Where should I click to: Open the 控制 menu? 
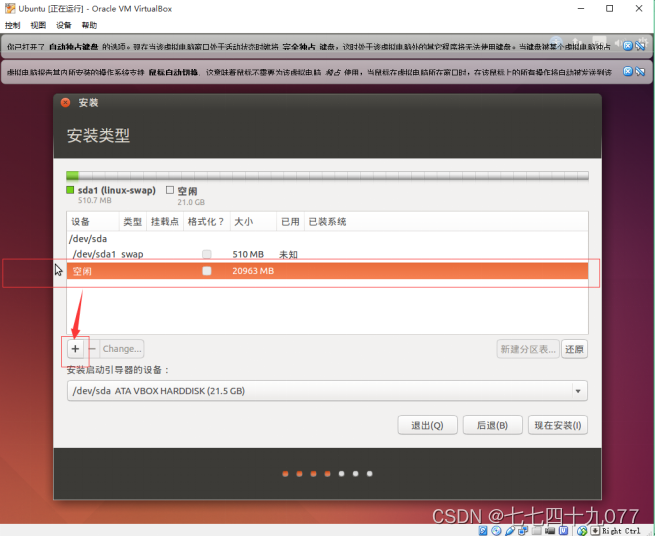coord(13,25)
